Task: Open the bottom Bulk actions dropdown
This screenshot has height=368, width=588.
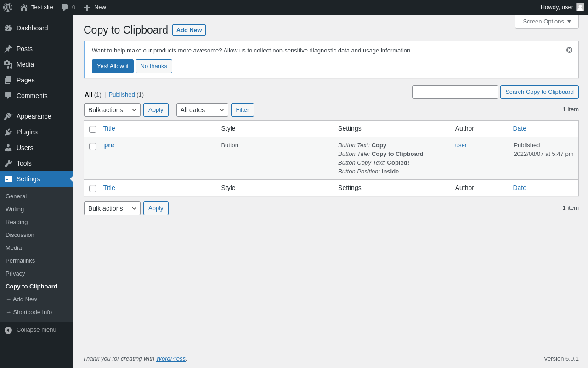Action: pyautogui.click(x=112, y=208)
